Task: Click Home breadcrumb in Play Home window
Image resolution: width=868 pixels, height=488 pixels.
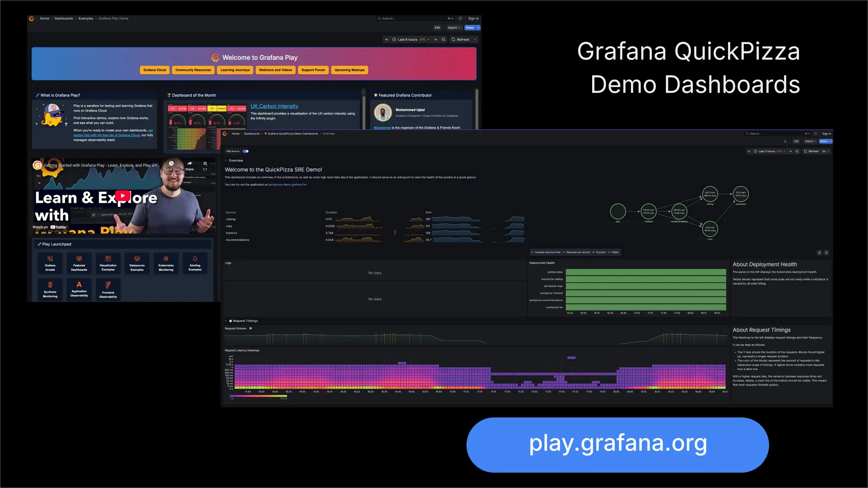Action: tap(45, 18)
